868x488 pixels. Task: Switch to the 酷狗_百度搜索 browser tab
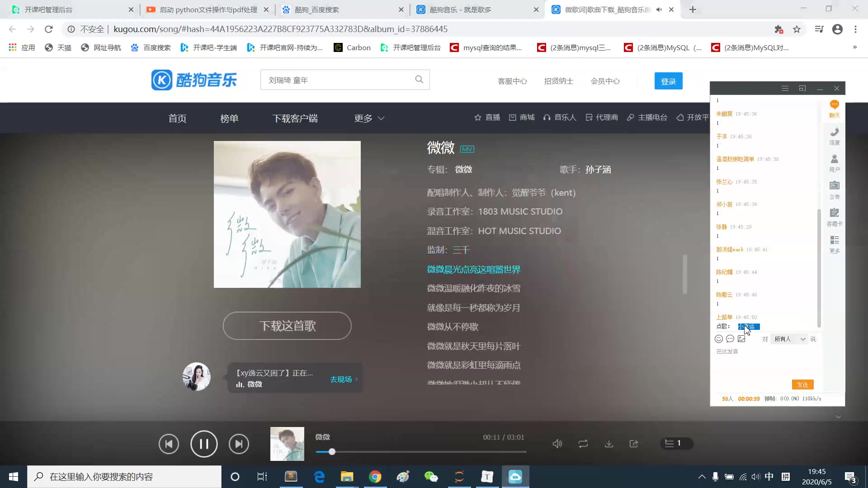tap(342, 9)
